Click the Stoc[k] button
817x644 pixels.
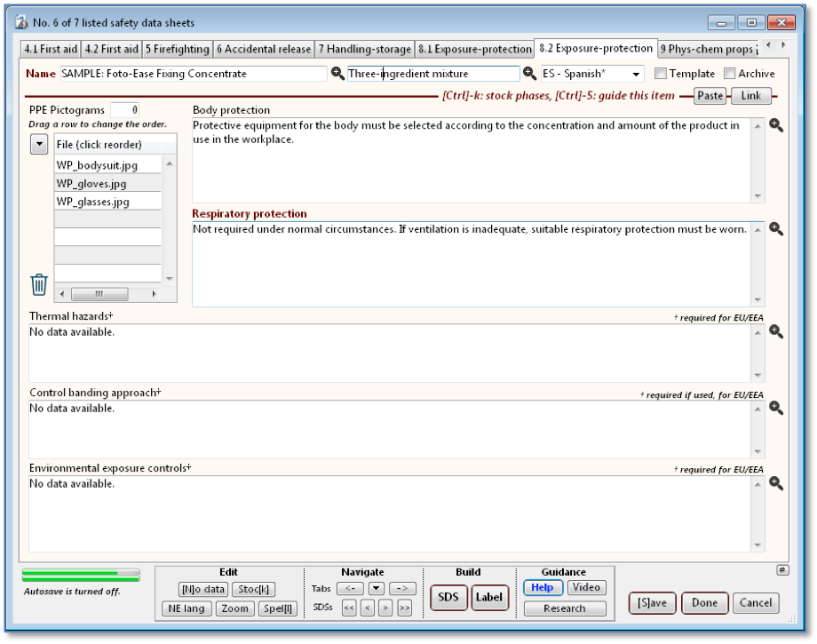(253, 589)
